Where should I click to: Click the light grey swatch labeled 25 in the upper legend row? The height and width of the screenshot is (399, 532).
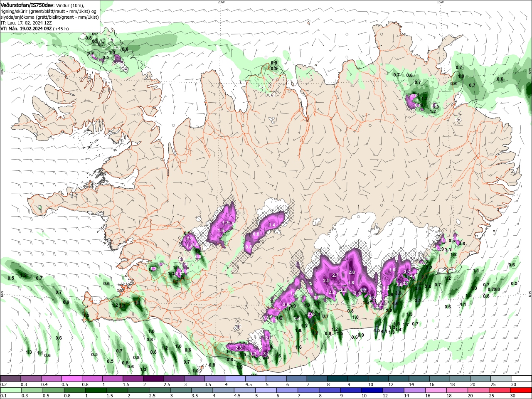[501, 379]
